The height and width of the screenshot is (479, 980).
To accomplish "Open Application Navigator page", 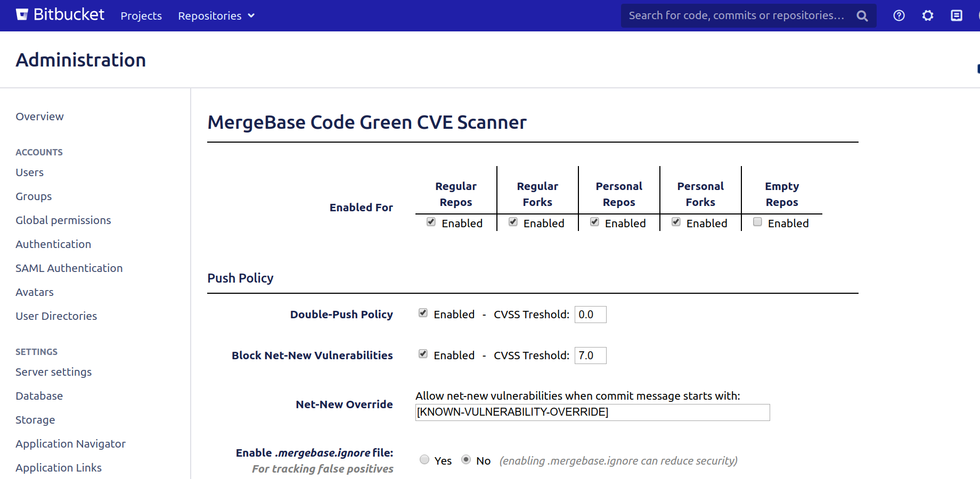I will pos(71,444).
